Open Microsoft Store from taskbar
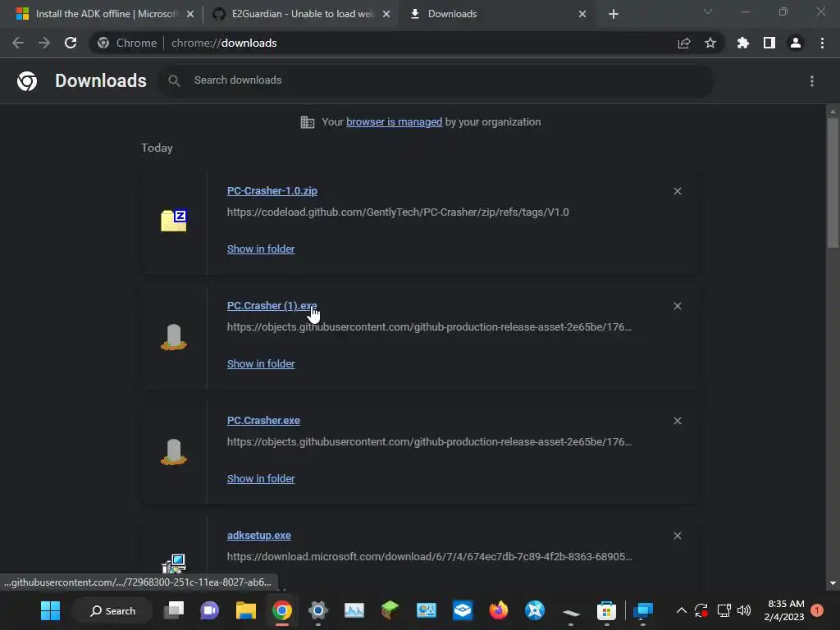Screen dimensions: 840x630 pyautogui.click(x=606, y=610)
